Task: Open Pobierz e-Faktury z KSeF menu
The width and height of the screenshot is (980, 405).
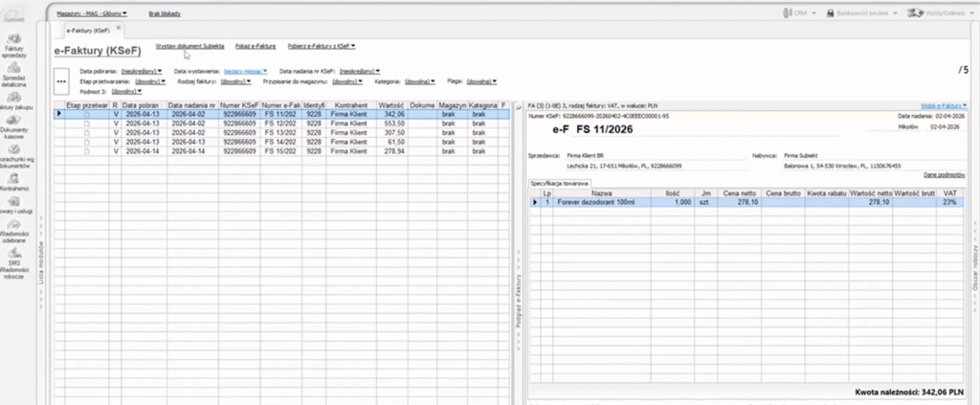Action: (x=323, y=46)
